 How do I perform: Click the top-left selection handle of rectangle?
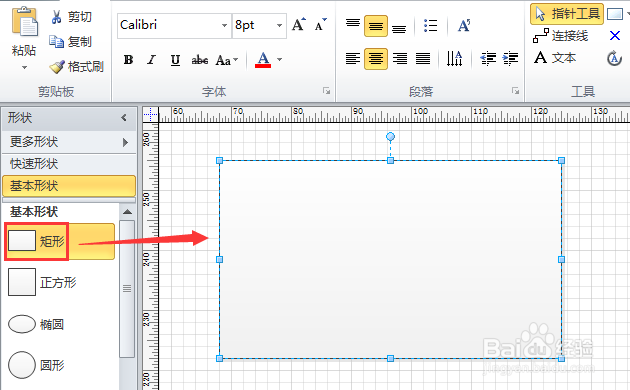(219, 161)
